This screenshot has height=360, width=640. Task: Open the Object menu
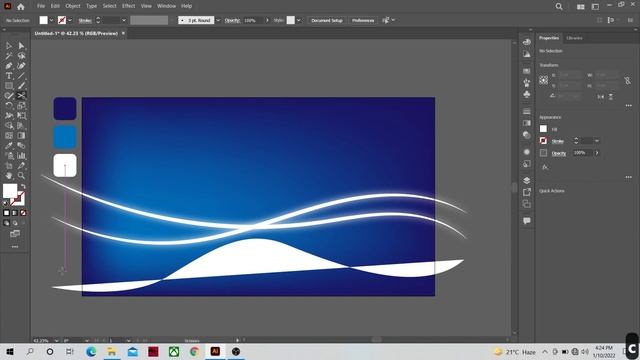click(73, 6)
